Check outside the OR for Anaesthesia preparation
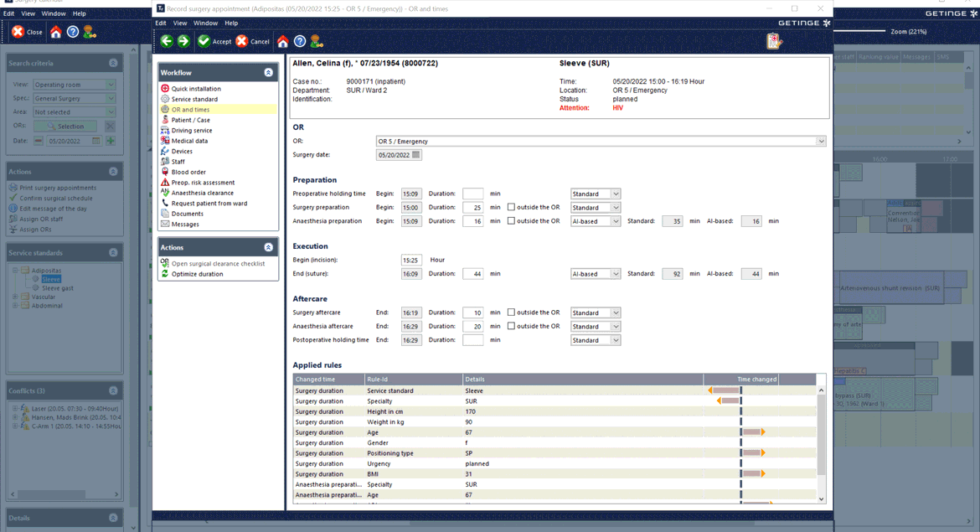 511,221
